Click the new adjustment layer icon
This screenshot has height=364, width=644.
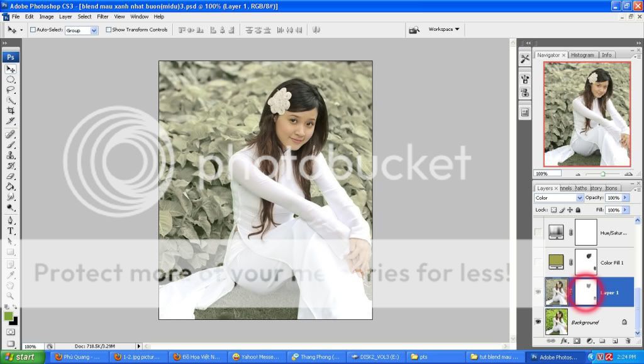coord(590,341)
